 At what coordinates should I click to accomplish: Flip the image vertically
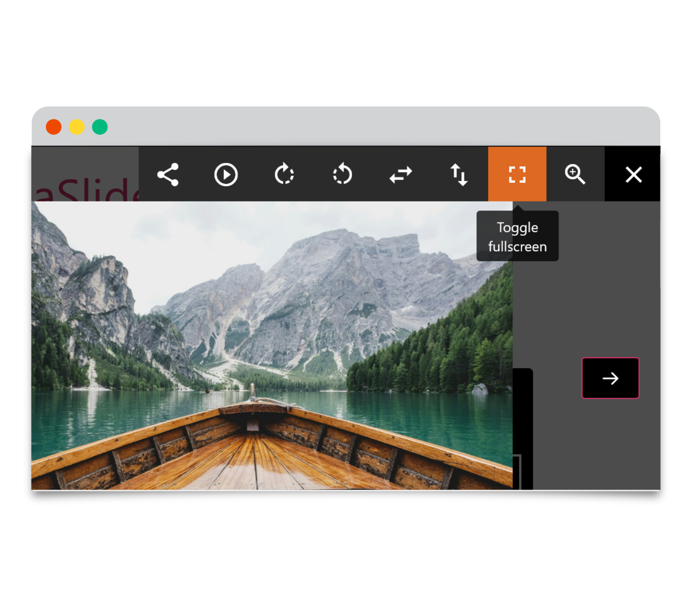pos(459,174)
